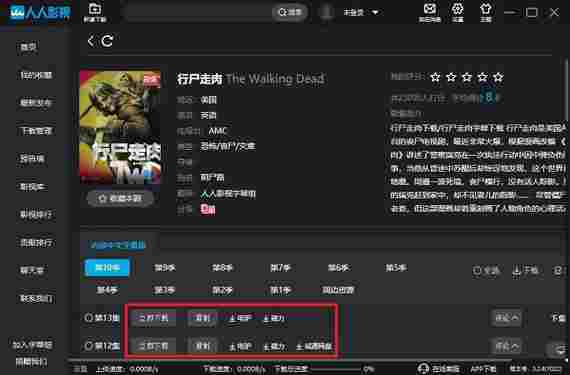This screenshot has width=570, height=375.
Task: Rate the show three stars
Action: 467,77
